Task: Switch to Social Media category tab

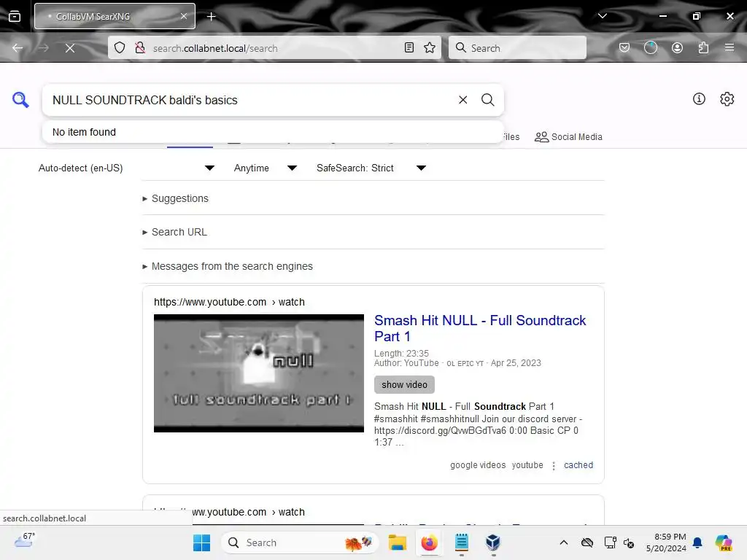Action: point(568,137)
